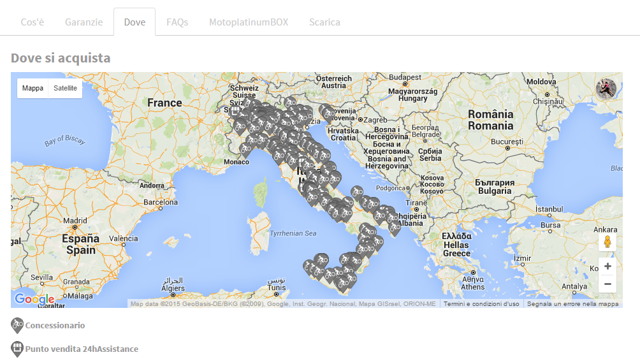Select the Scarica tab
Screen dimensions: 640x364
(x=324, y=22)
